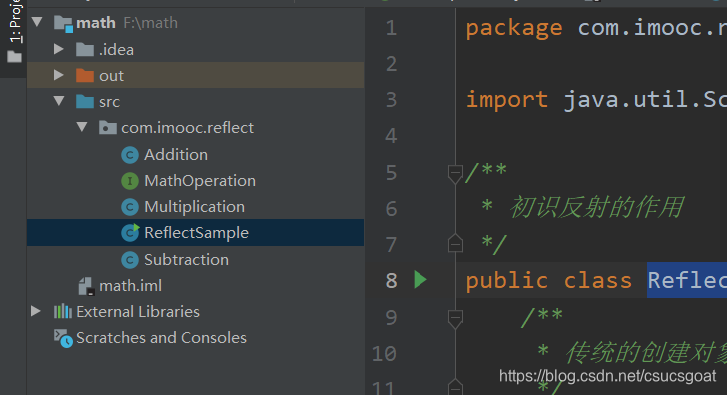Click the Scratches and Consoles icon
The width and height of the screenshot is (727, 395).
coord(63,338)
